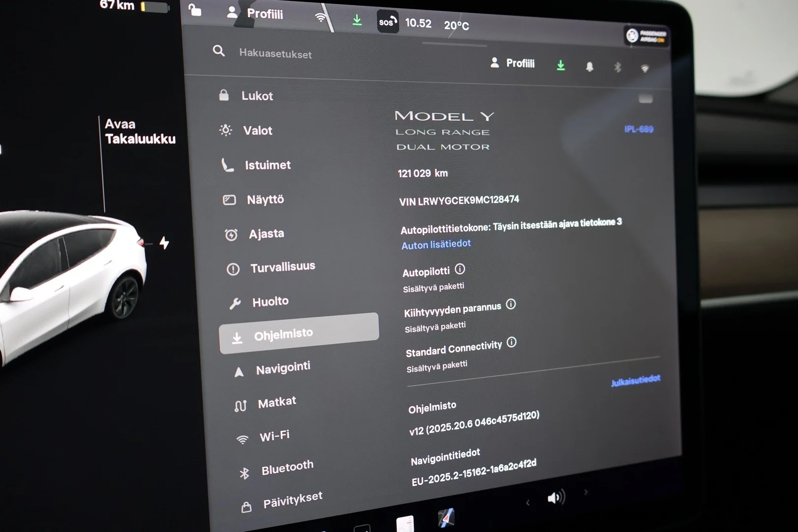The height and width of the screenshot is (532, 798).
Task: Tap the Model Y Long Range Dual Motor title
Action: coord(444,131)
